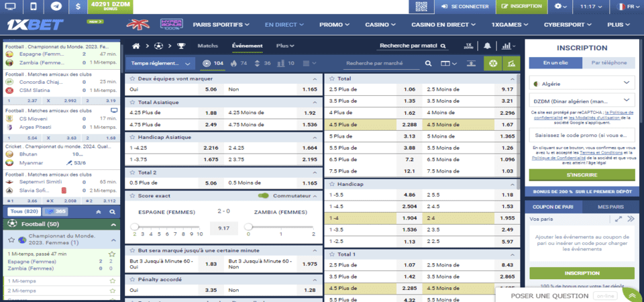Star the Deux équipes vont marquer market

132,79
